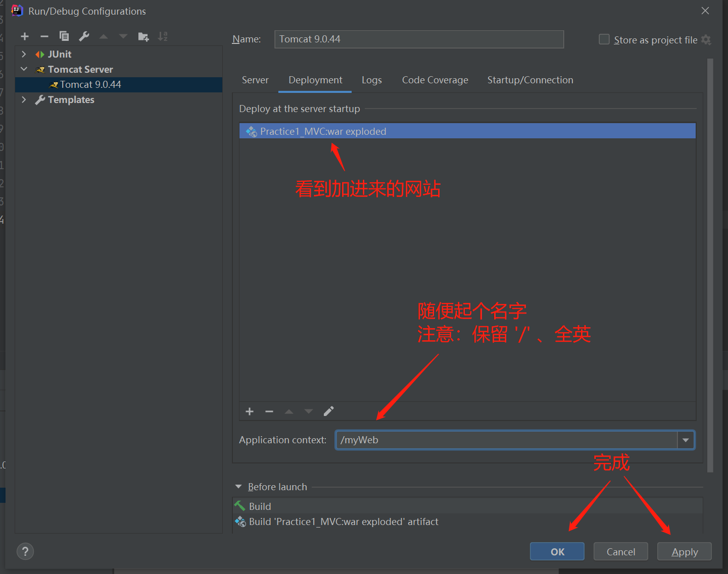Collapse the Before launch section
Viewport: 728px width, 574px height.
(238, 486)
